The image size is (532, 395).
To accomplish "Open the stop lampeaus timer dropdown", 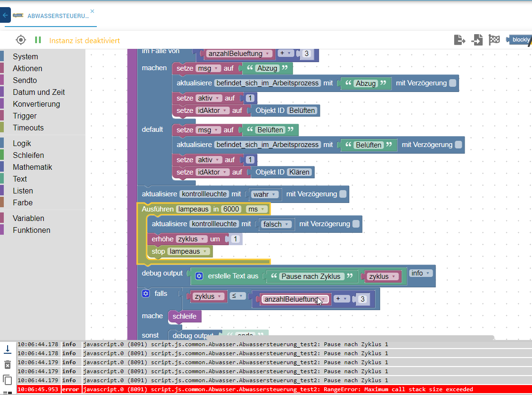I will [188, 251].
